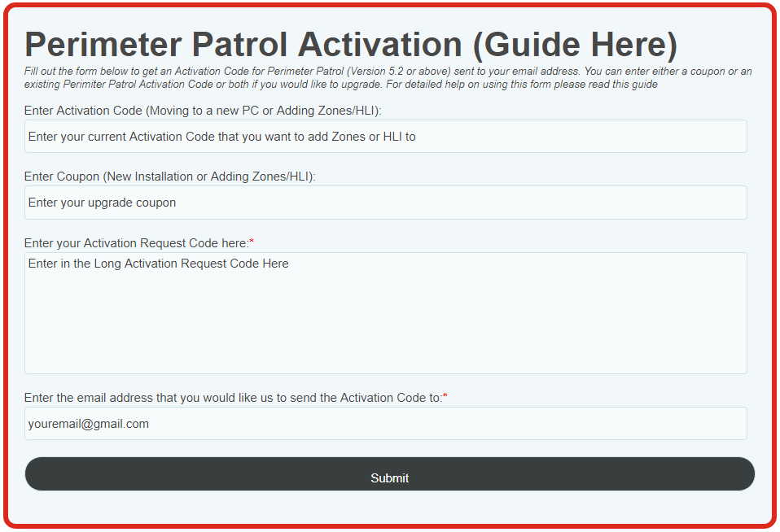Viewport: 780px width, 532px height.
Task: Click the Long Activation Request Code textarea
Action: point(386,313)
